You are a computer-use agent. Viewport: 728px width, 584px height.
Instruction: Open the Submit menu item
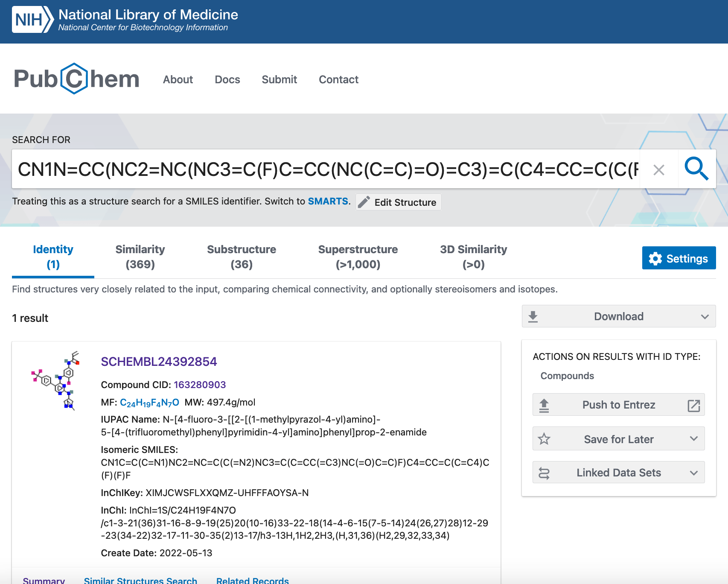coord(280,80)
